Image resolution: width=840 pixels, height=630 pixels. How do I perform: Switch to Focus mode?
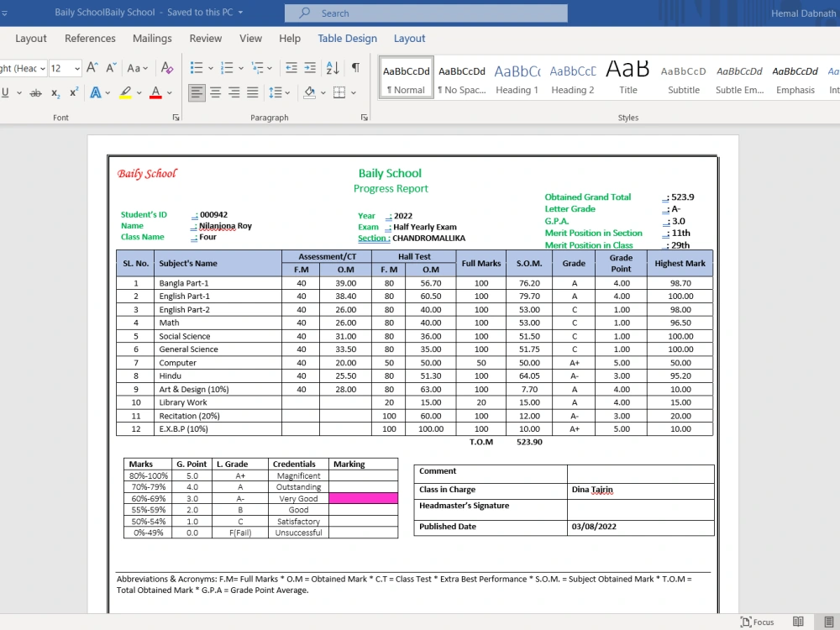[757, 622]
